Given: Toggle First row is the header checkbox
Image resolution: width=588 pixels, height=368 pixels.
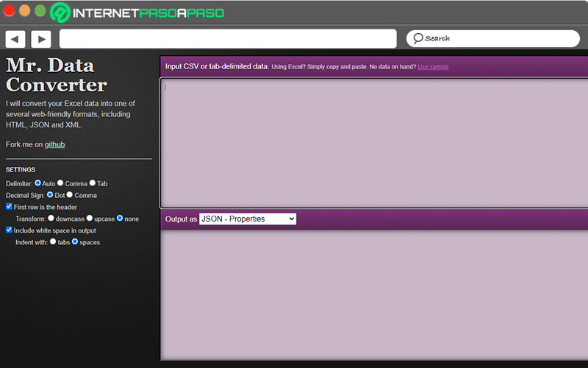Looking at the screenshot, I should (9, 206).
